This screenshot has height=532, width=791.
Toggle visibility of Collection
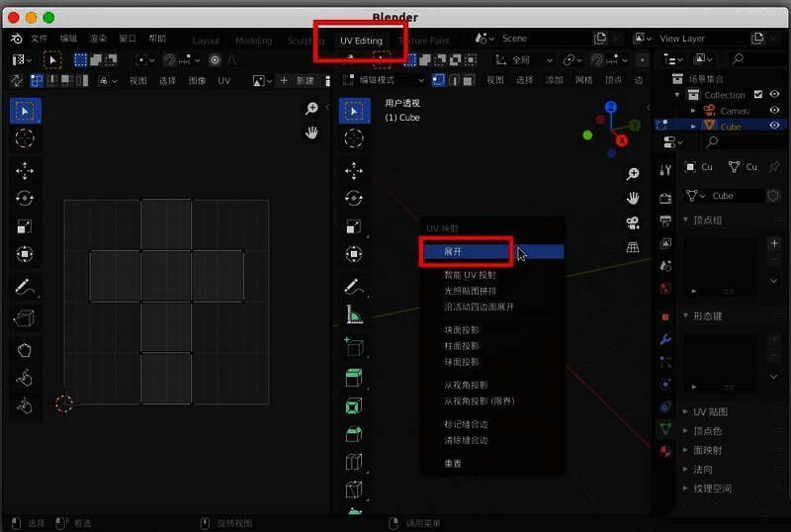774,94
